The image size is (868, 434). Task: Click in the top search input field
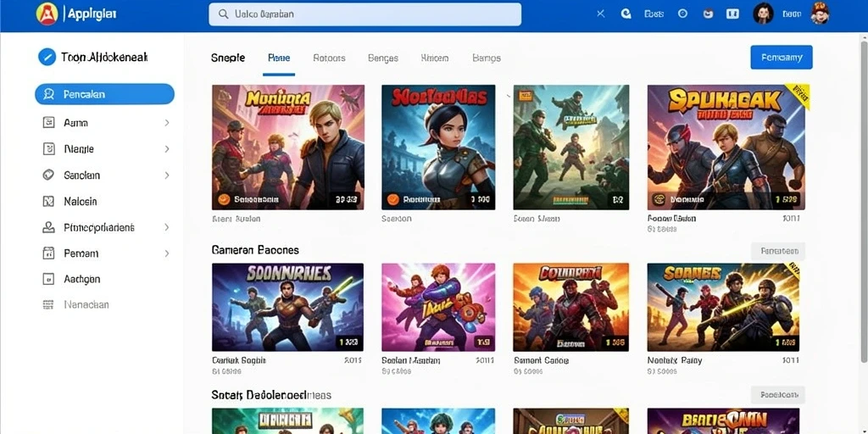(x=364, y=14)
